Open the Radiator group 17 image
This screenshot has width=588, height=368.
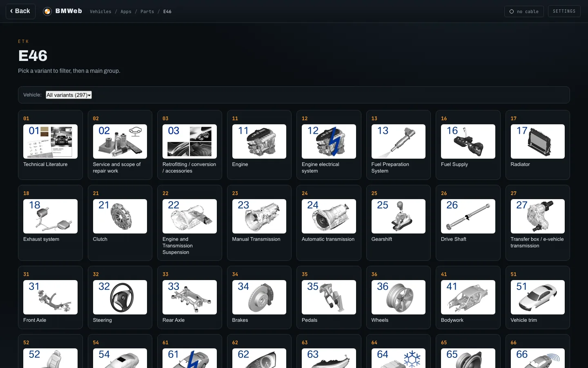pos(538,141)
